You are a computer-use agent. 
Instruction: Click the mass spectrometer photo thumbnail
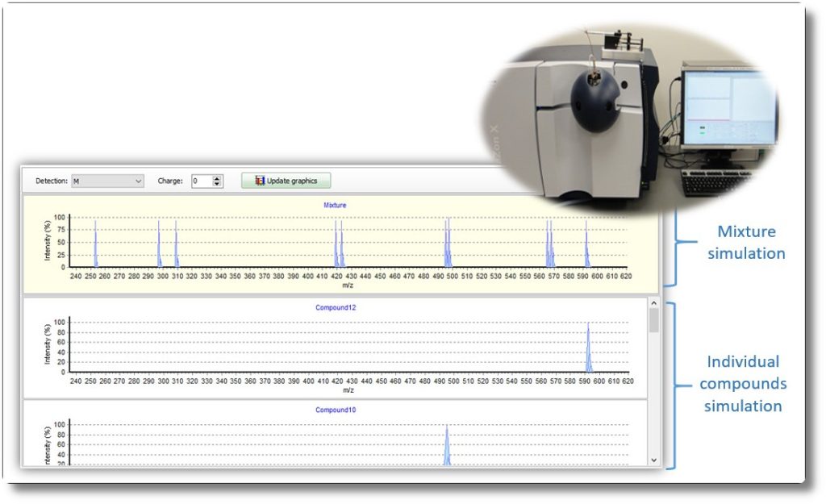[x=630, y=120]
